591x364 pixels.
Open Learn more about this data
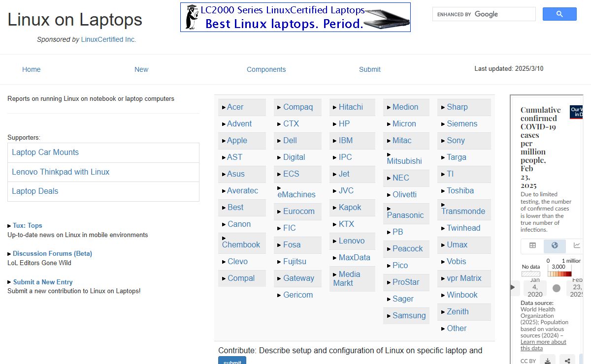click(543, 345)
